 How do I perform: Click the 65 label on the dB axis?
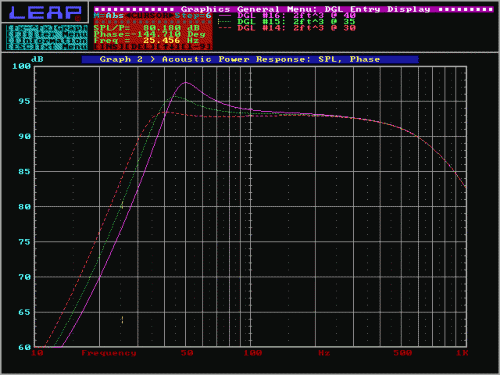pos(25,312)
